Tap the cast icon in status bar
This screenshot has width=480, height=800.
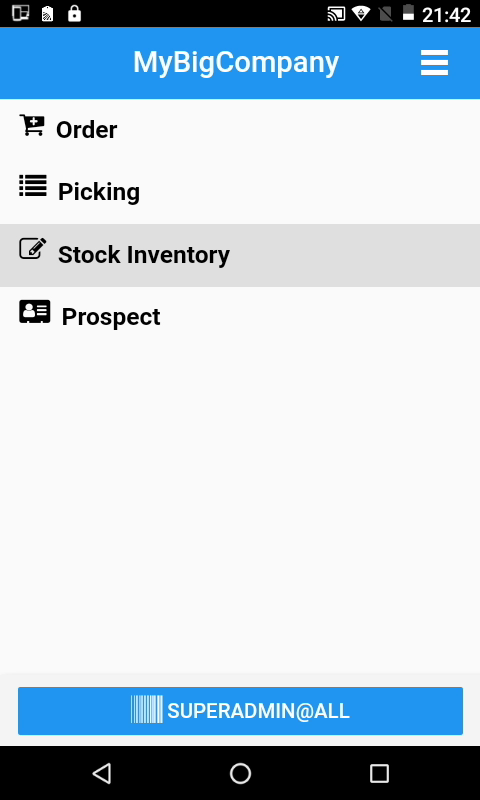[x=336, y=14]
